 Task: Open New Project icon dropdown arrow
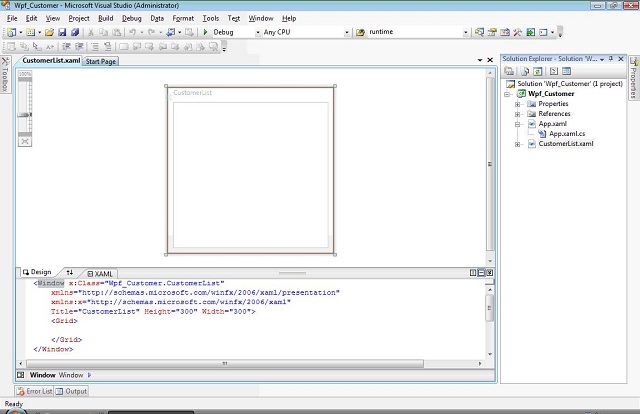coord(20,32)
